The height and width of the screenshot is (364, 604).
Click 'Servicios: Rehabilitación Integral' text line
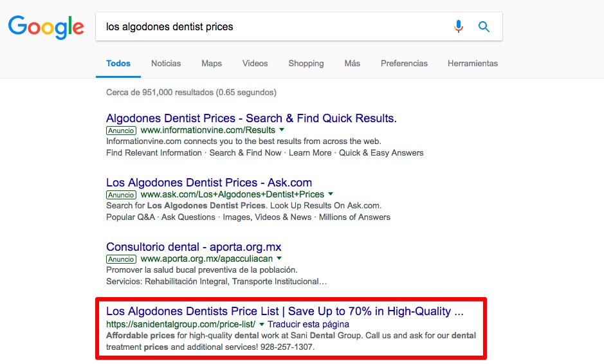[217, 282]
